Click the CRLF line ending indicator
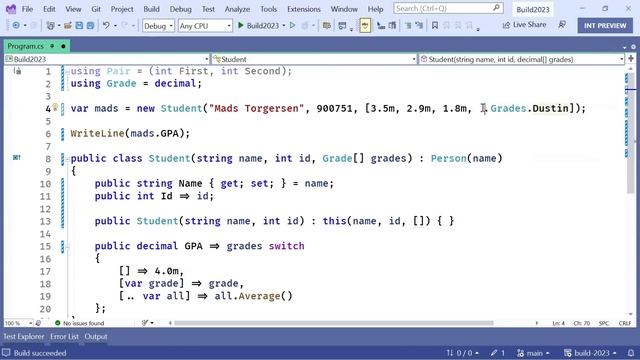640x360 pixels. coord(624,323)
